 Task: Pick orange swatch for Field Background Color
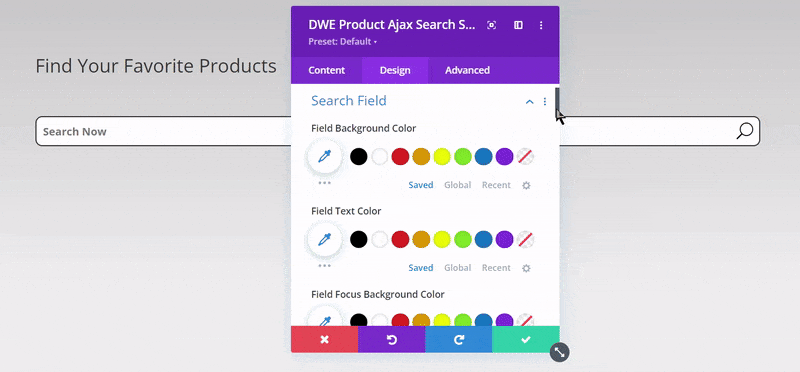(x=421, y=156)
